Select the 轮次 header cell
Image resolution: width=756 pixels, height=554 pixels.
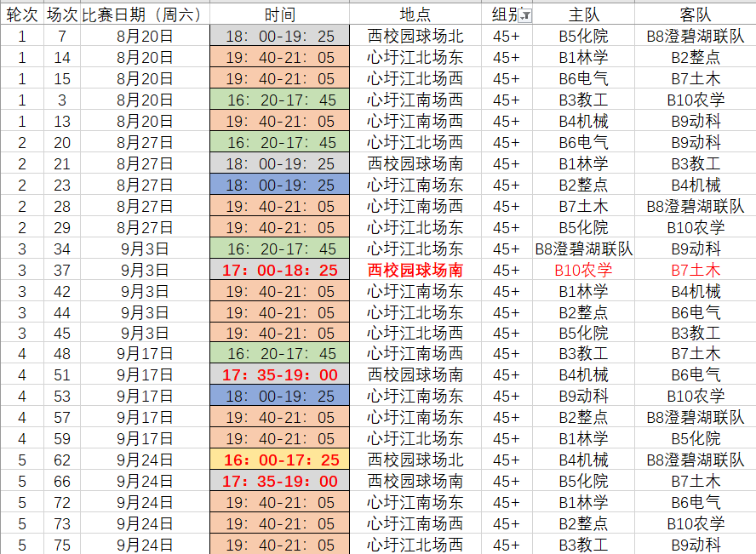[21, 15]
